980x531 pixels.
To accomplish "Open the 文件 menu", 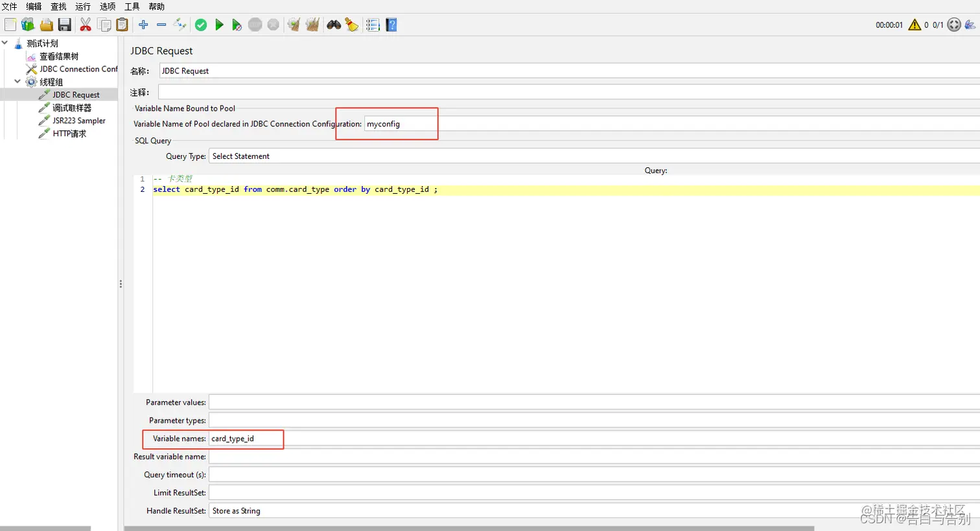I will 10,6.
